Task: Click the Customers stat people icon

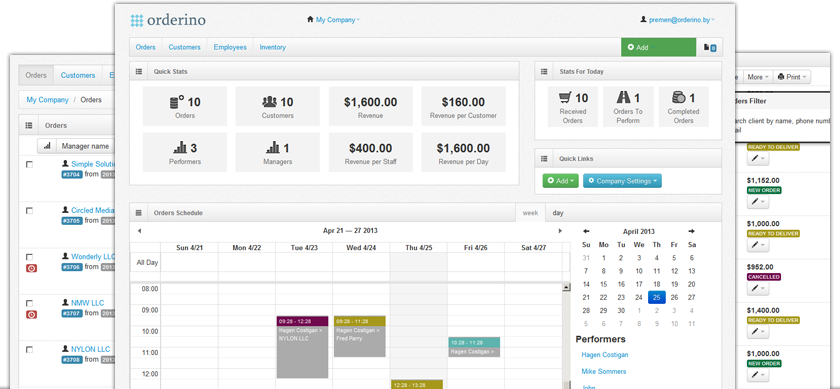Action: 269,102
